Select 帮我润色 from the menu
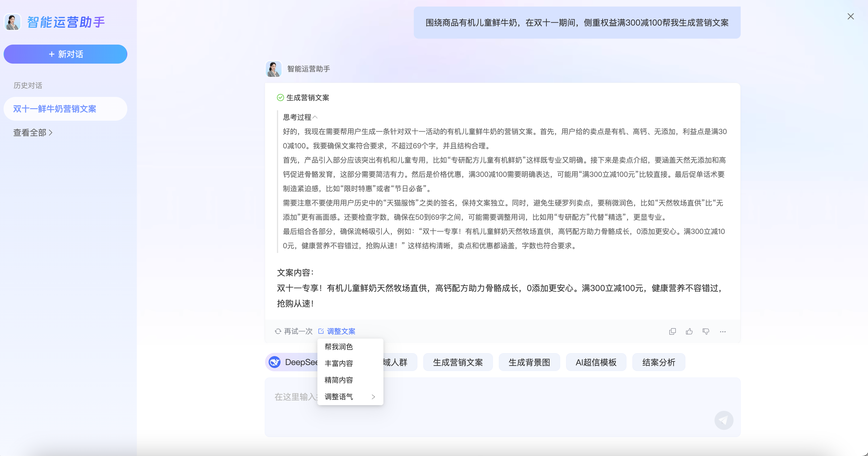The image size is (868, 456). click(x=339, y=347)
